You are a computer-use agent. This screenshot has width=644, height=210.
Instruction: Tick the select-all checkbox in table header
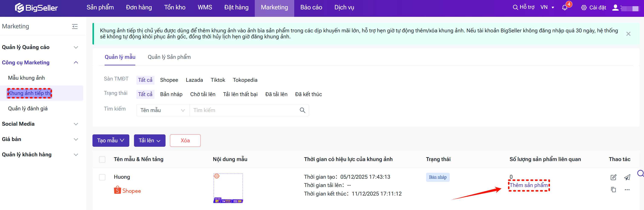[x=102, y=160]
